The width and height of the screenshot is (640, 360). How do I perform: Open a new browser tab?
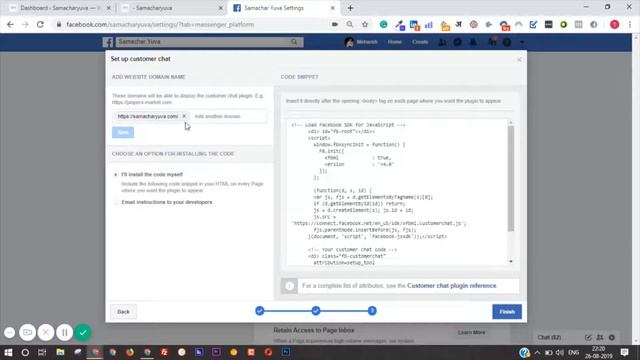tap(350, 8)
